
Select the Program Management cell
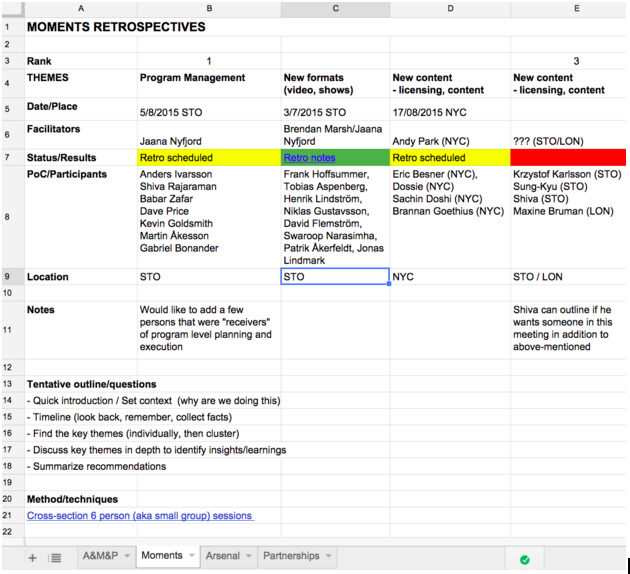[209, 84]
